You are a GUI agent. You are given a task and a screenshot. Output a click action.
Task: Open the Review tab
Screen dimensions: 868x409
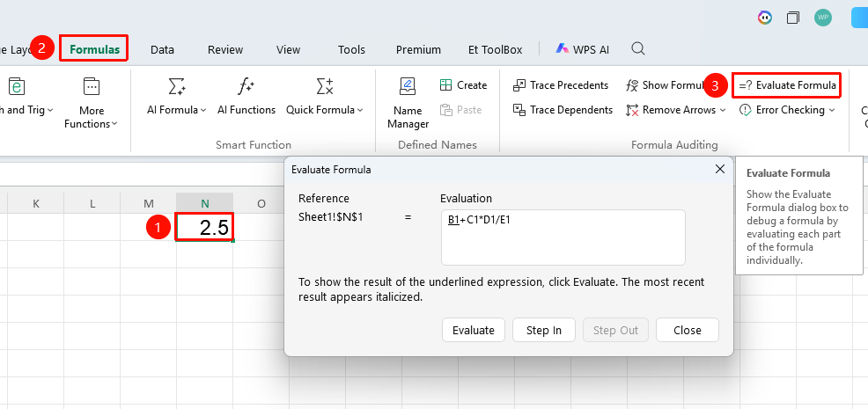225,49
